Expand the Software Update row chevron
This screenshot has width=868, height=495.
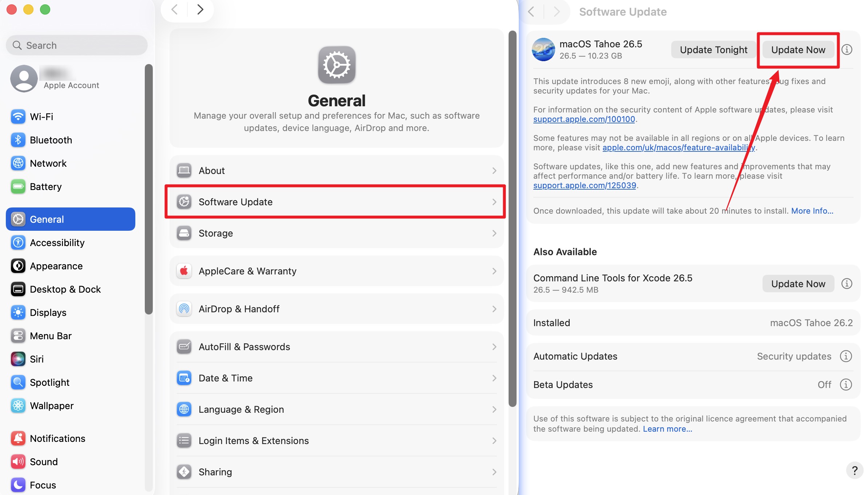coord(494,202)
